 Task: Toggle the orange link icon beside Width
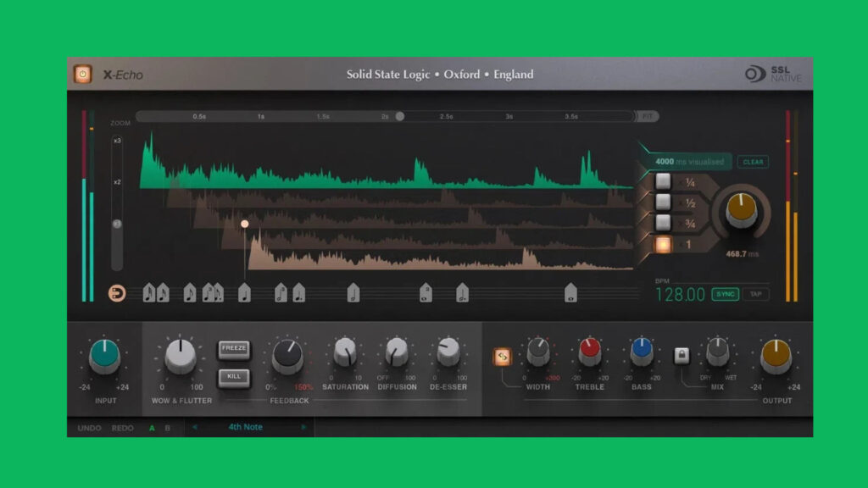click(502, 357)
